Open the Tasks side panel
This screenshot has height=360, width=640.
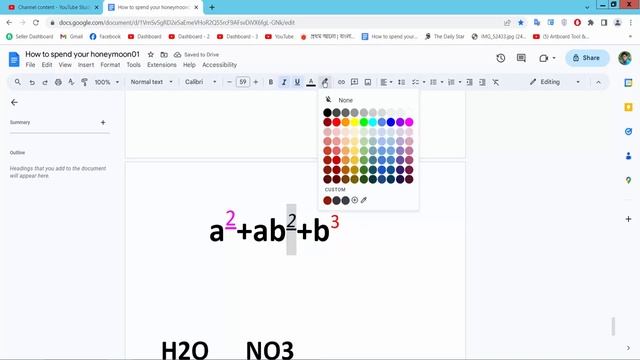pos(628,131)
